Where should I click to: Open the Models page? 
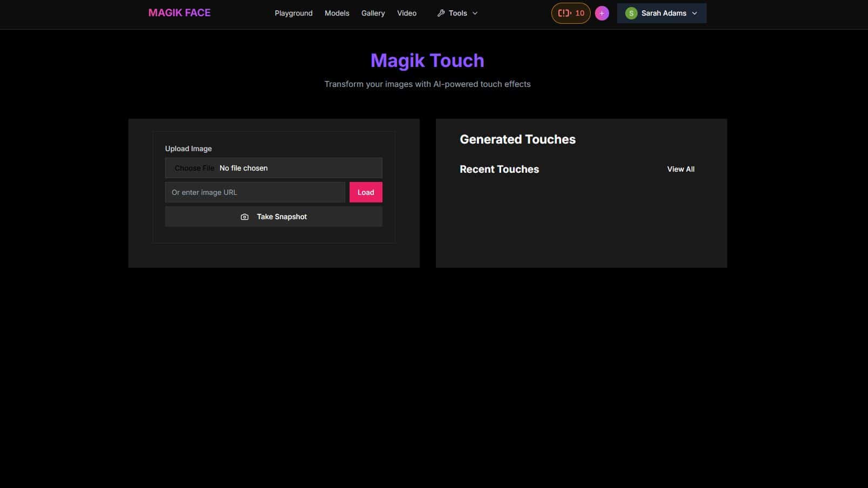[337, 13]
